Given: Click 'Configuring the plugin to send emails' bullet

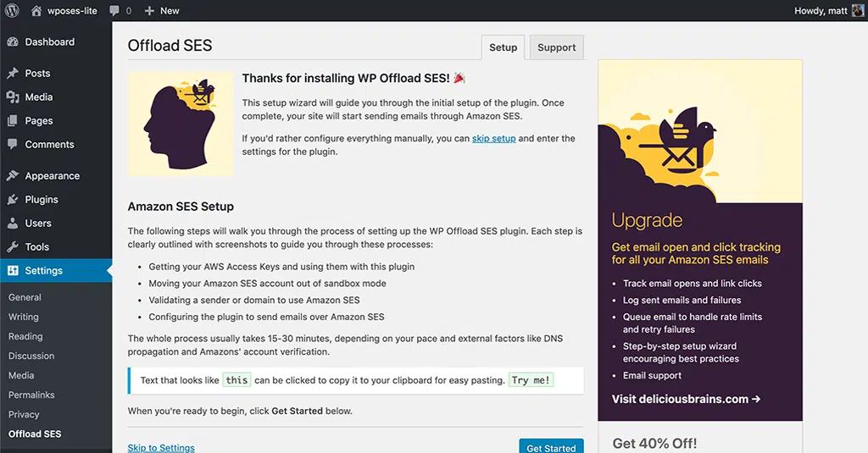Looking at the screenshot, I should click(x=266, y=317).
